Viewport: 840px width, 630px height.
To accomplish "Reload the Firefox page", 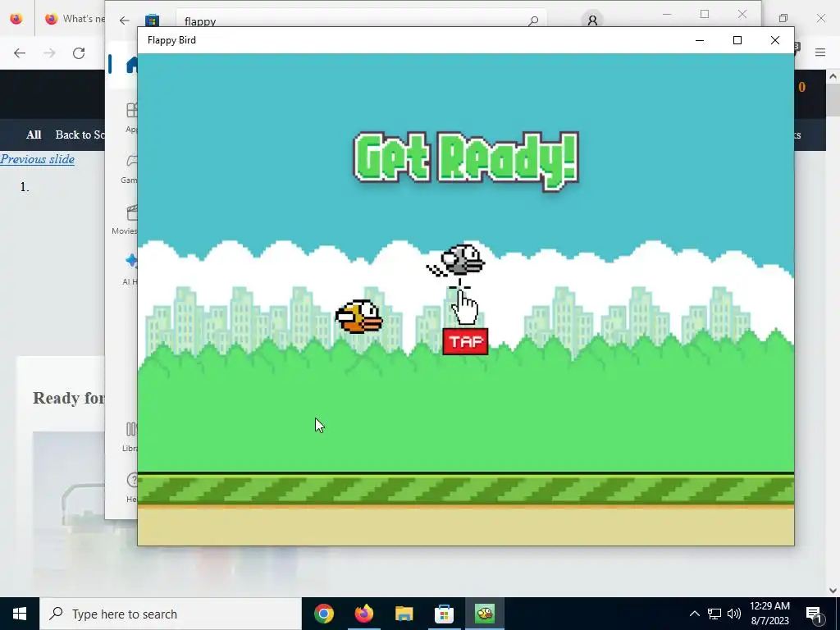I will click(79, 53).
